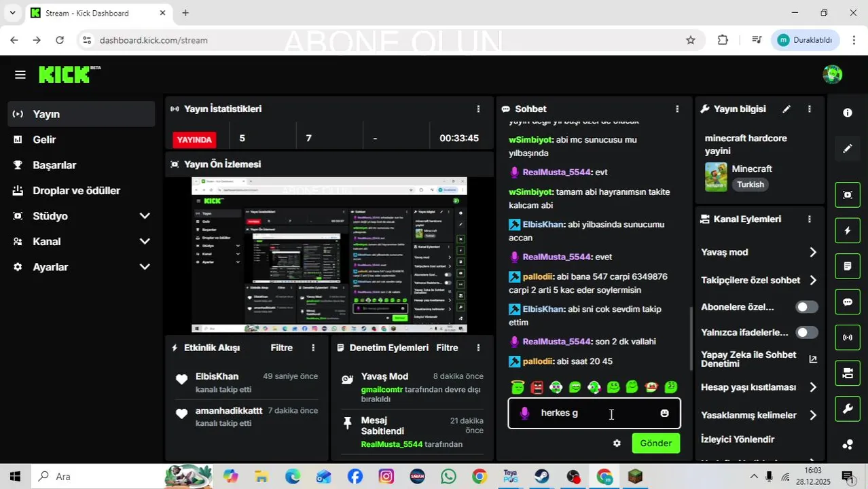
Task: Open Chrome tab search dropdown arrow
Action: pos(12,13)
